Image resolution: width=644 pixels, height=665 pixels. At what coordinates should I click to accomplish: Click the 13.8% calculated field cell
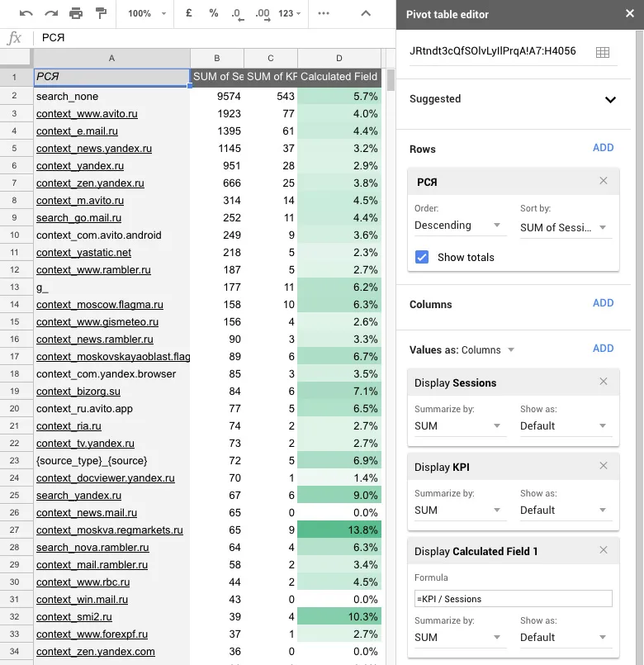click(x=339, y=530)
